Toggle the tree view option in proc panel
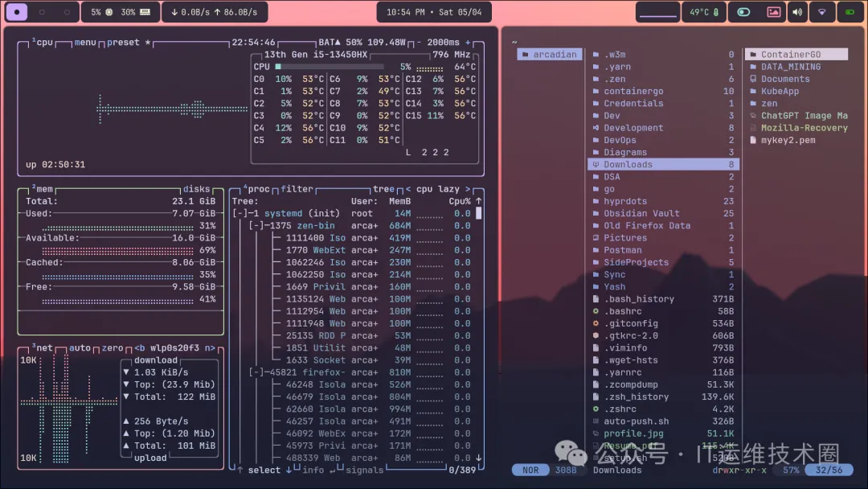 [383, 189]
